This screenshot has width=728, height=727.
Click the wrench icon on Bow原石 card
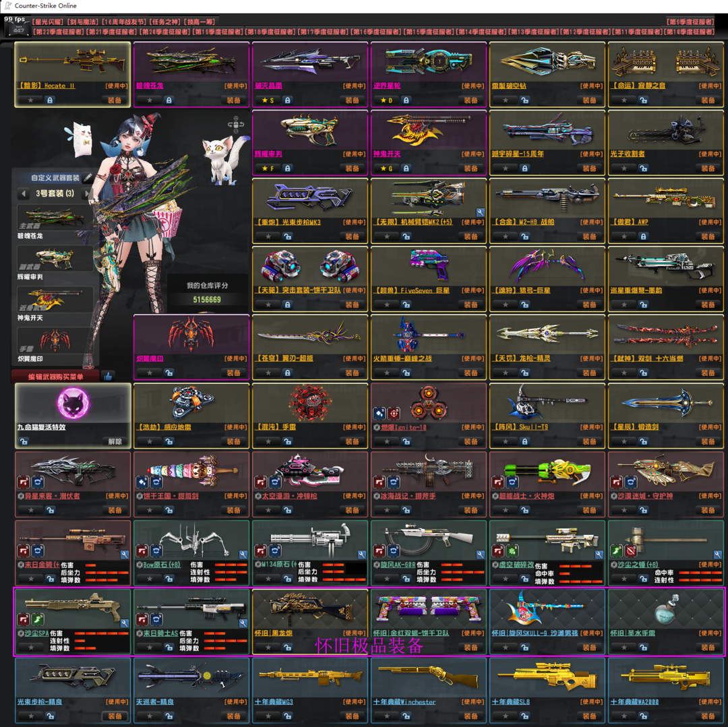coord(243,554)
